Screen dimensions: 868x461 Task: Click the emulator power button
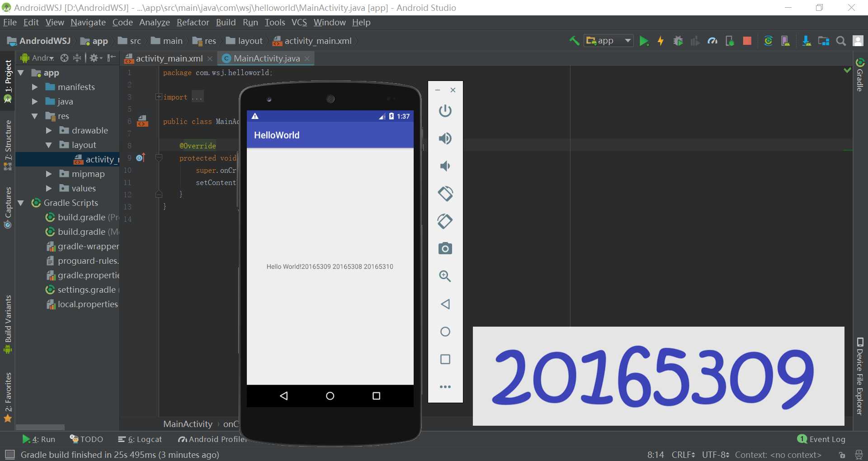(x=445, y=111)
